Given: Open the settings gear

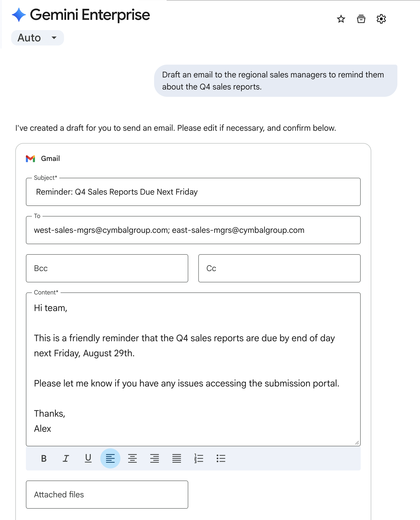Looking at the screenshot, I should [x=381, y=19].
